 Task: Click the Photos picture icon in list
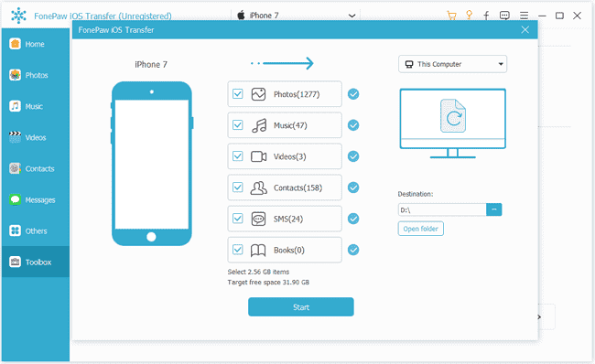tap(258, 94)
